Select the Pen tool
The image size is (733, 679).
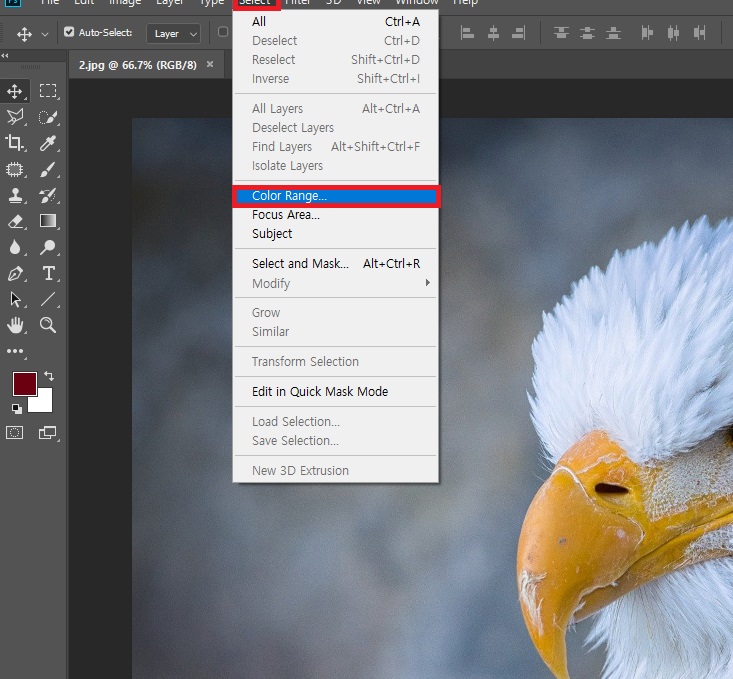pos(15,273)
